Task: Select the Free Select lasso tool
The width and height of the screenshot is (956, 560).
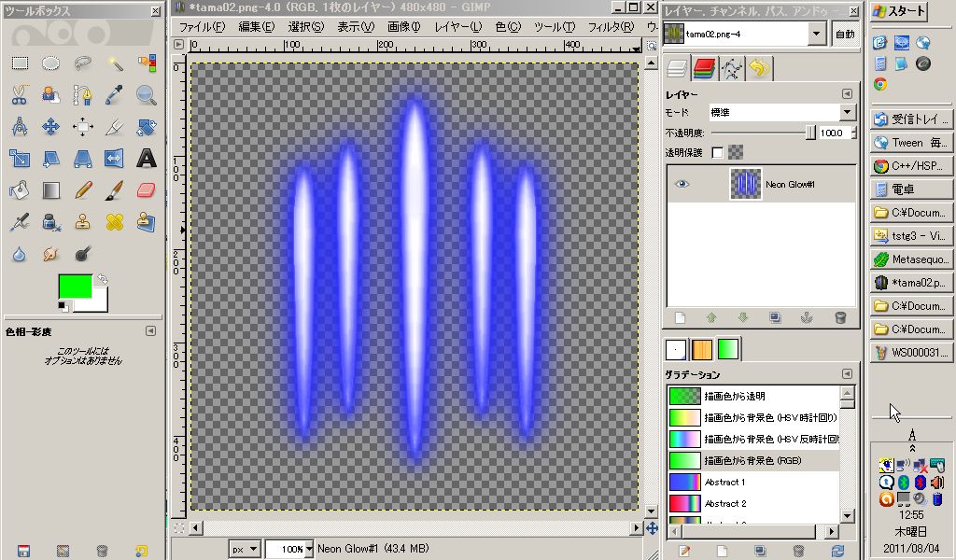Action: (x=83, y=63)
